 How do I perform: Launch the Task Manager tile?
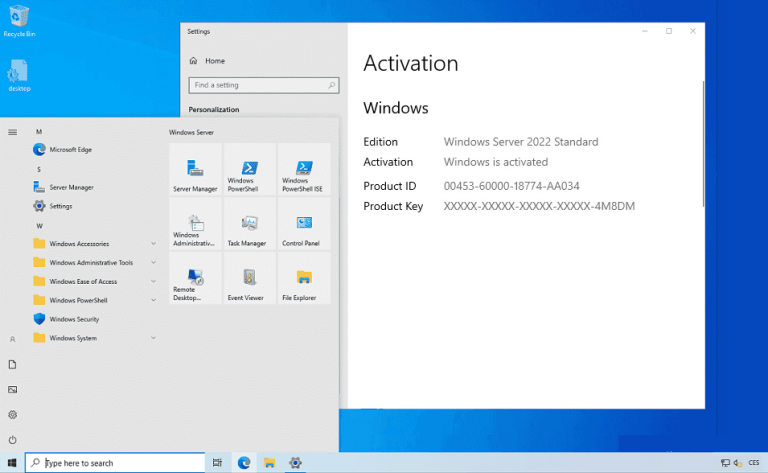[250, 224]
